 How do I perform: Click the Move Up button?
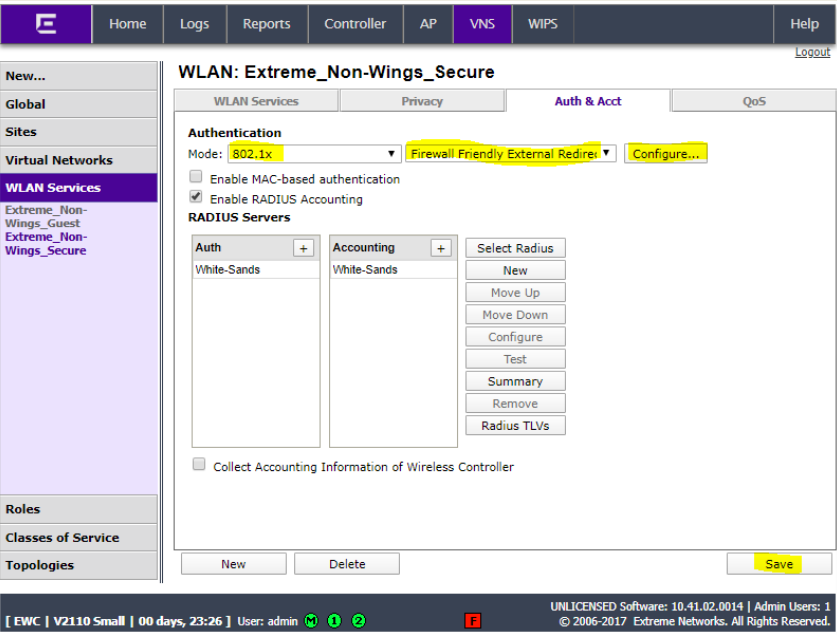[515, 293]
